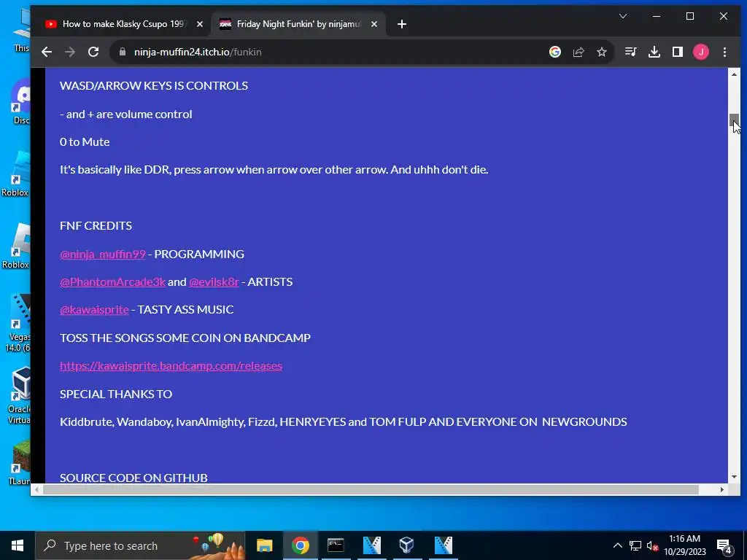Screen dimensions: 747x560
Task: Click the muted volume tray icon
Action: 652,545
